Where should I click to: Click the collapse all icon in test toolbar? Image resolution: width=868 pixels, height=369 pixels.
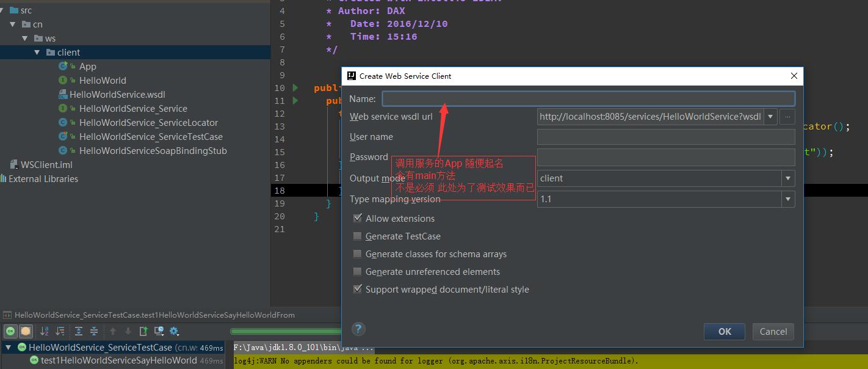click(94, 331)
